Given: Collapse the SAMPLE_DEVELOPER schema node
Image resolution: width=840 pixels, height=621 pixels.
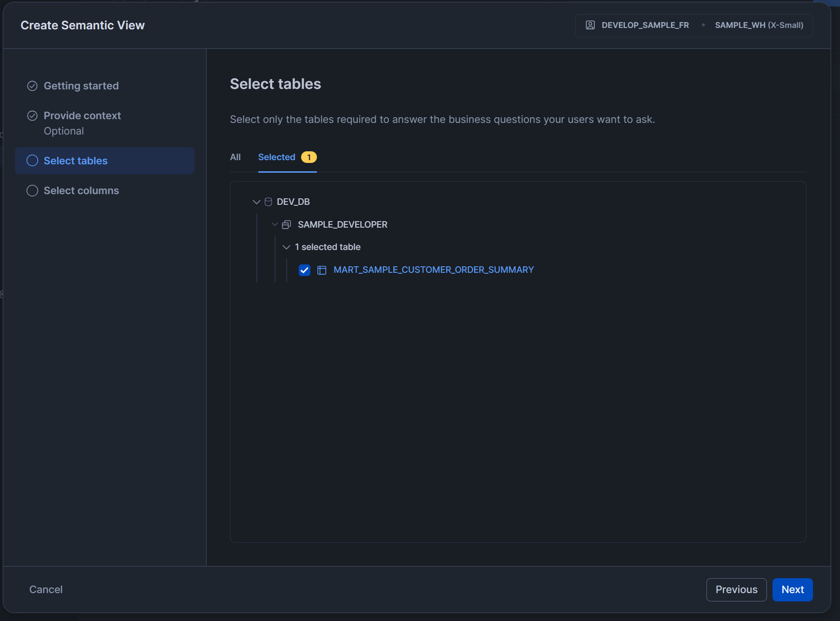Looking at the screenshot, I should pyautogui.click(x=275, y=224).
